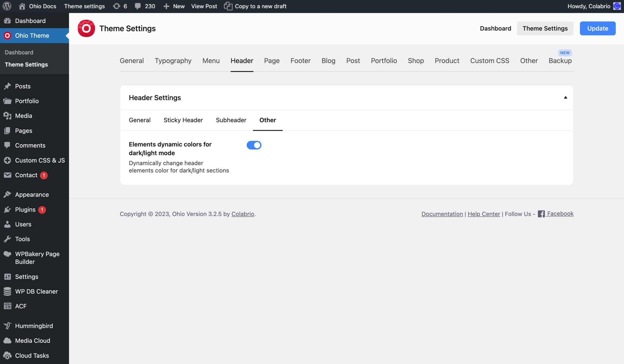
Task: Click the Custom CSS & JS plus icon
Action: click(7, 160)
